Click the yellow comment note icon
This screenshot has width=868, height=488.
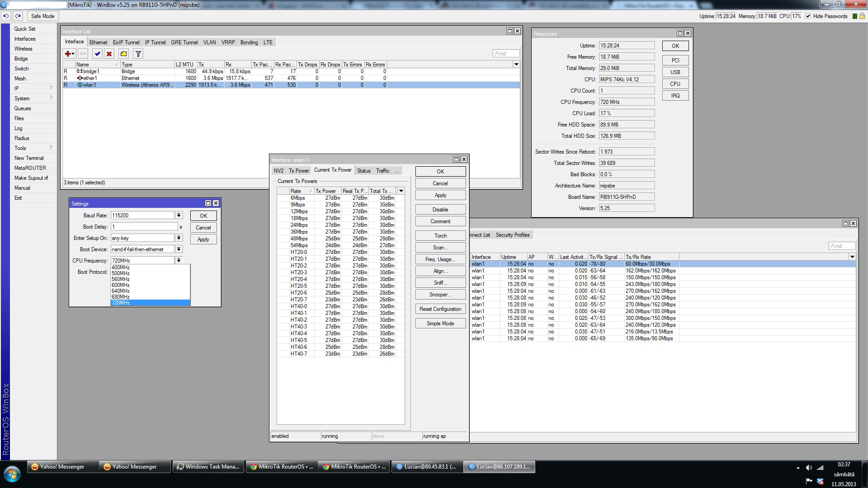(123, 54)
